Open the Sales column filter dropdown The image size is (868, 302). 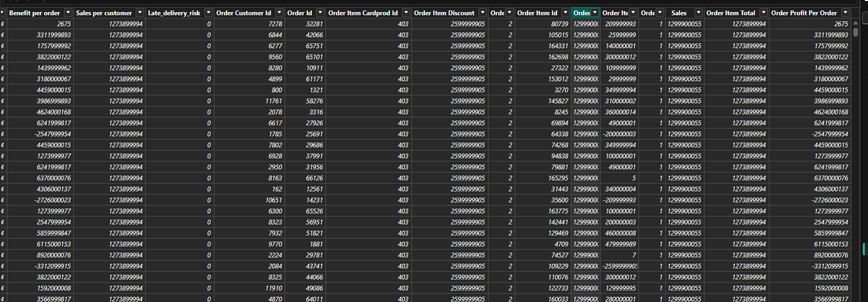pyautogui.click(x=698, y=13)
